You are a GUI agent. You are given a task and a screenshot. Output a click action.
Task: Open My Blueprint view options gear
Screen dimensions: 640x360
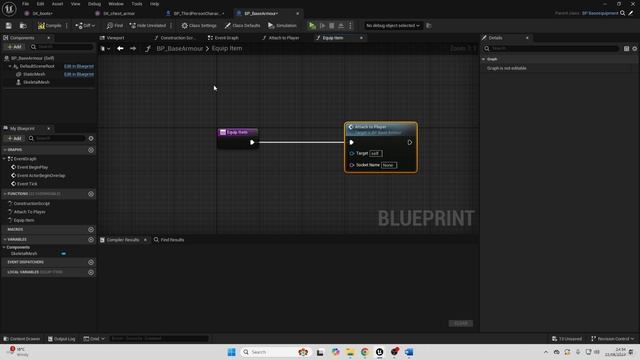click(x=91, y=138)
